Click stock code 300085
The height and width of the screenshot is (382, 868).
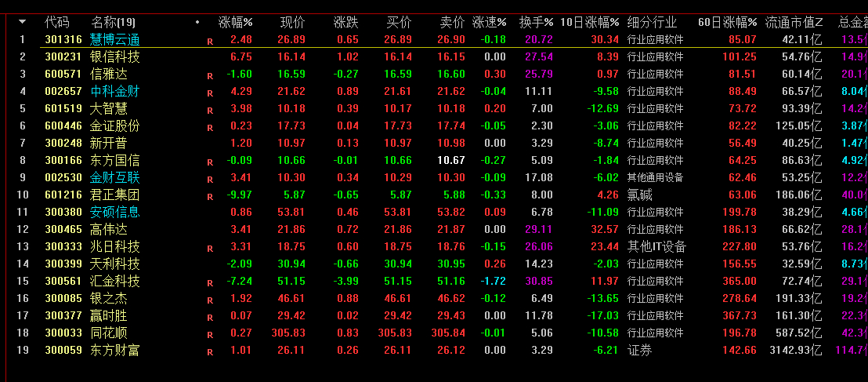pyautogui.click(x=63, y=298)
